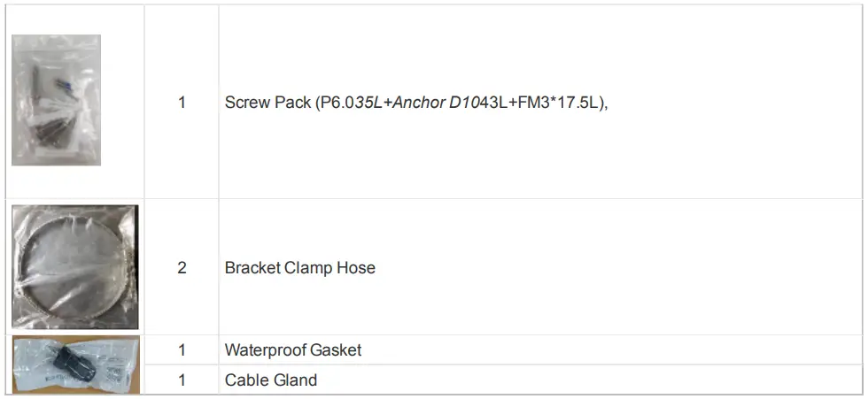Select the quantity cell for Screw Pack
The height and width of the screenshot is (399, 868).
tap(182, 103)
